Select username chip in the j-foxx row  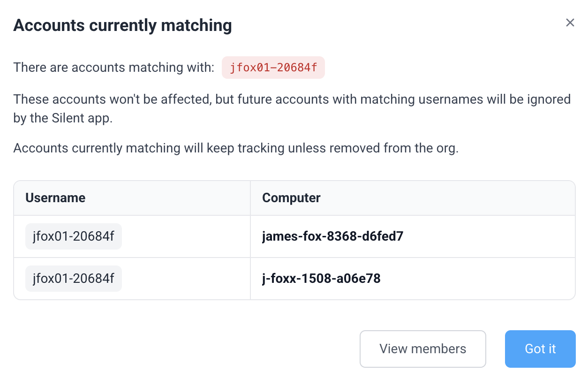pyautogui.click(x=74, y=279)
